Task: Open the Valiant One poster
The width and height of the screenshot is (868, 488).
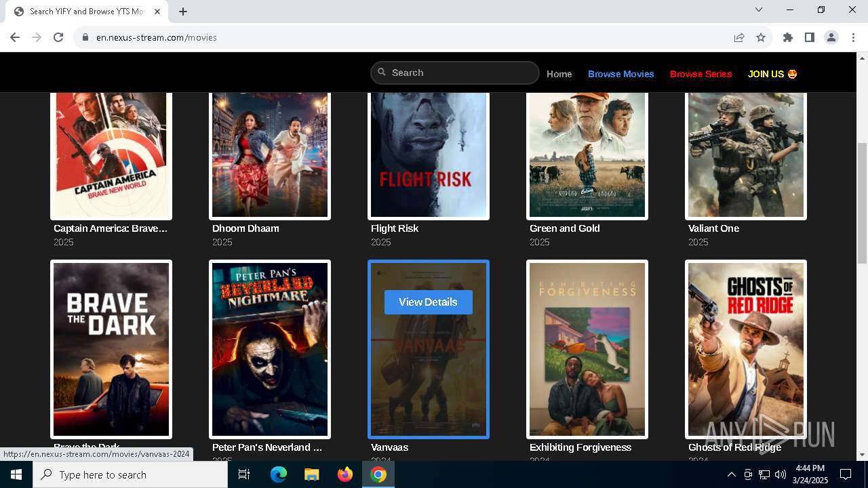Action: tap(746, 155)
